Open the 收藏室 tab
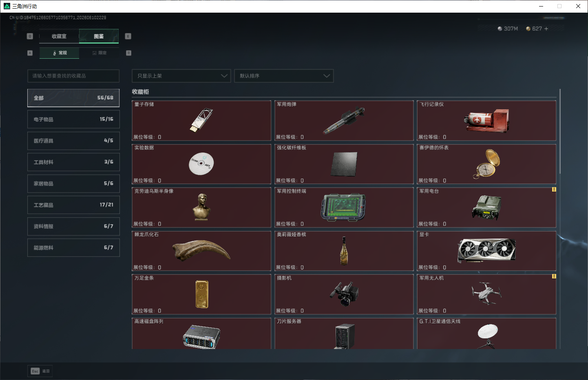The image size is (588, 380). [x=59, y=36]
